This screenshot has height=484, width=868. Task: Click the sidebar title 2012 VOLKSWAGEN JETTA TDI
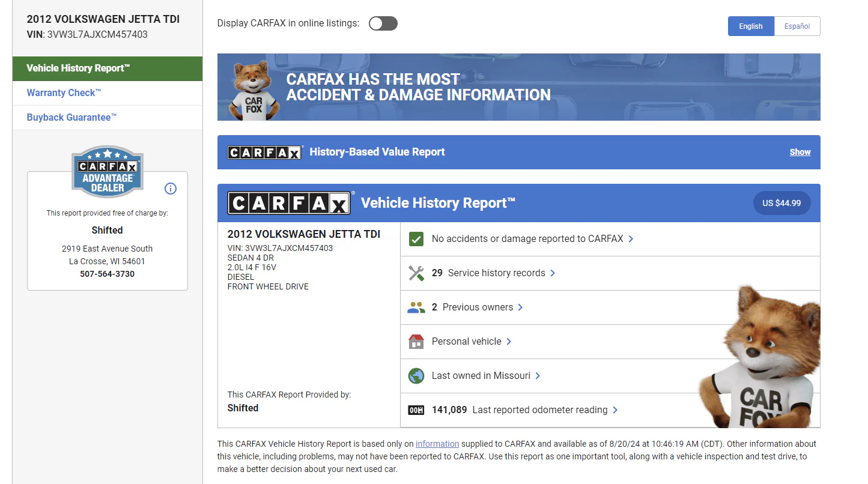(x=103, y=19)
